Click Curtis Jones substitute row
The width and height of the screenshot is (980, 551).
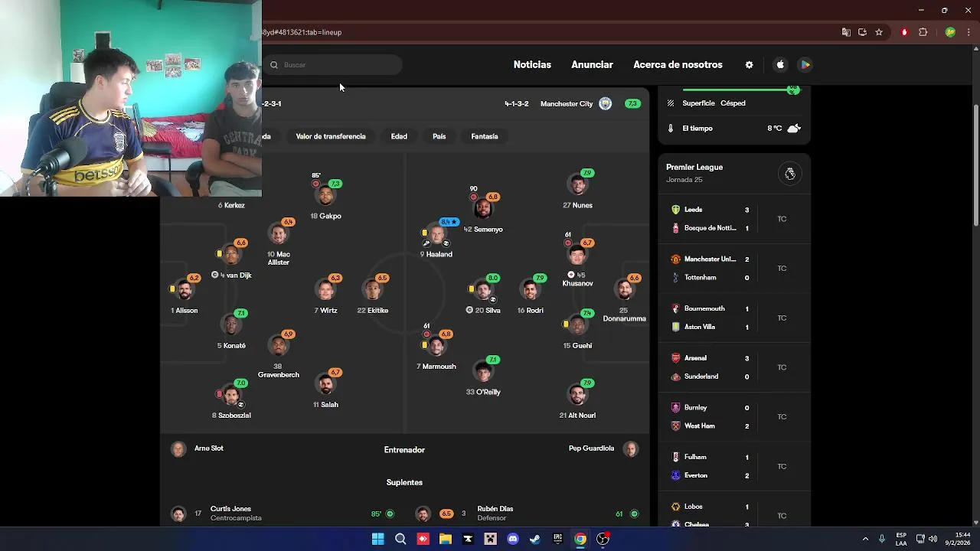(283, 514)
